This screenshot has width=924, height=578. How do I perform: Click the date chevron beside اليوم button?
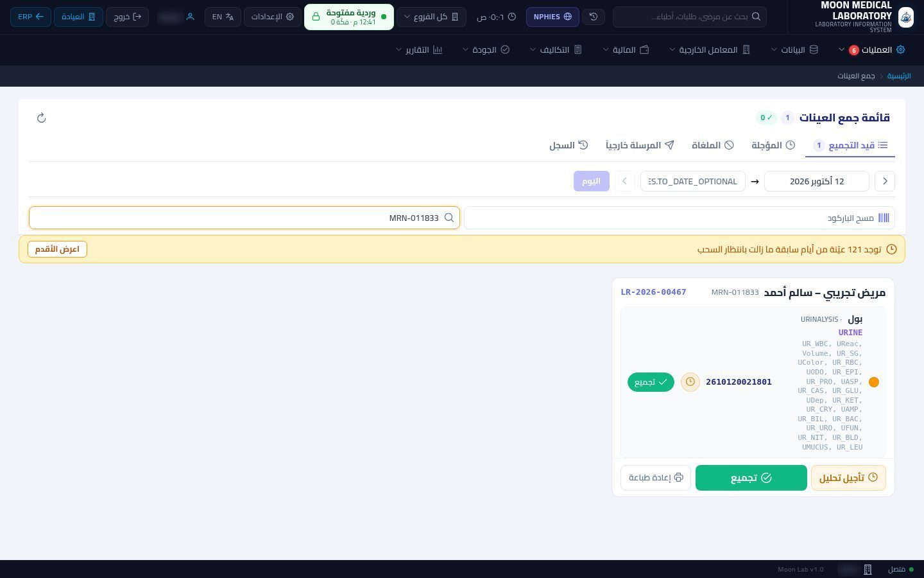pyautogui.click(x=624, y=181)
